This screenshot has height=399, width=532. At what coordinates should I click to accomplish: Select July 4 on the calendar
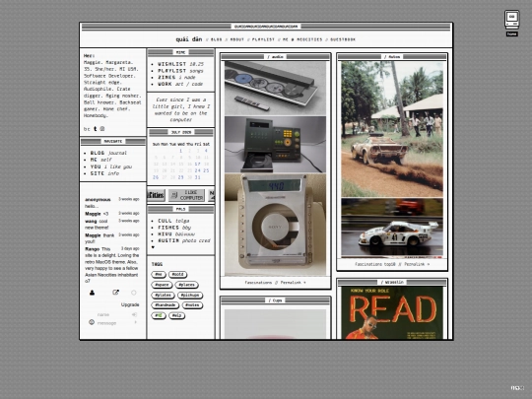[x=206, y=151]
